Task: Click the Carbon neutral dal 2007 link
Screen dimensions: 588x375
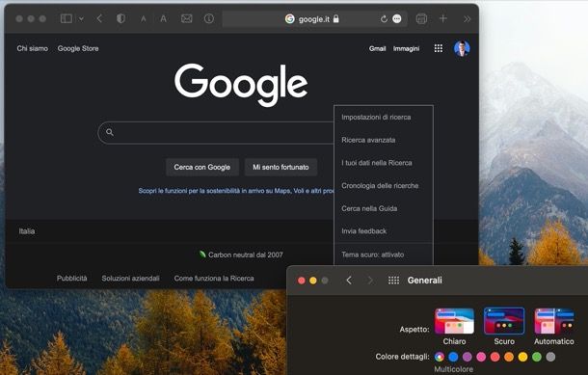Action: pos(241,254)
